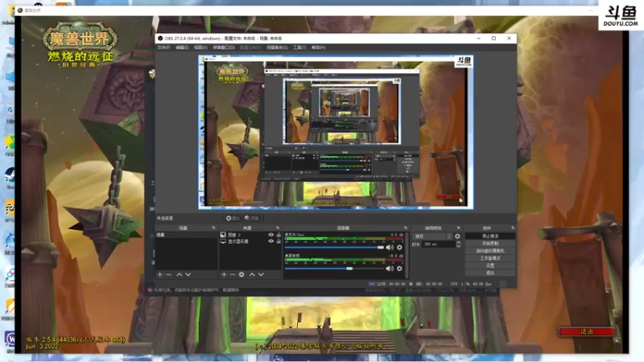This screenshot has width=644, height=362.
Task: Decrease transition duration with down arrow
Action: pyautogui.click(x=458, y=246)
